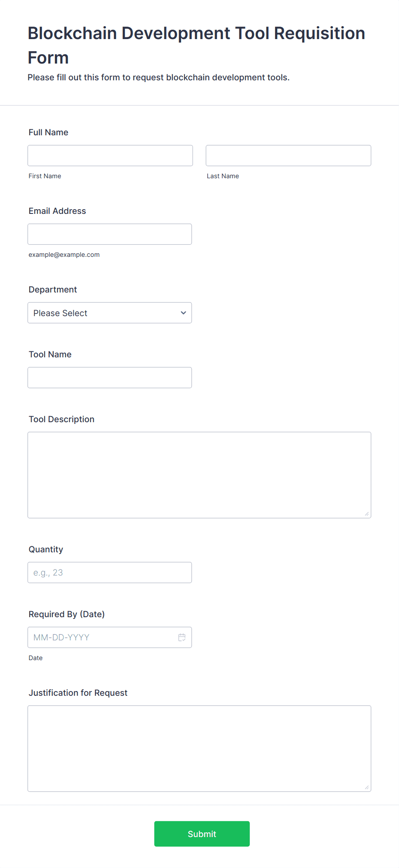Screen dimensions: 399x868
Task: Open the Please Select department dropdown
Action: [110, 313]
